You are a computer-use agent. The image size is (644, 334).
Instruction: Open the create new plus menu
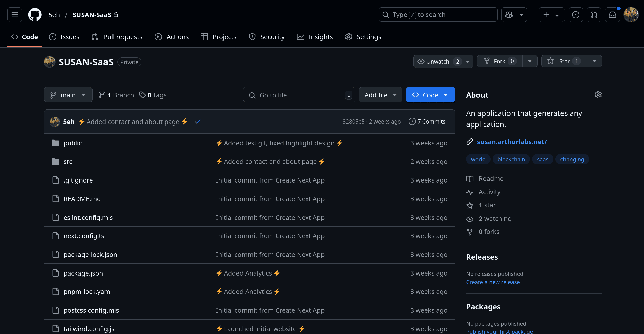click(551, 15)
